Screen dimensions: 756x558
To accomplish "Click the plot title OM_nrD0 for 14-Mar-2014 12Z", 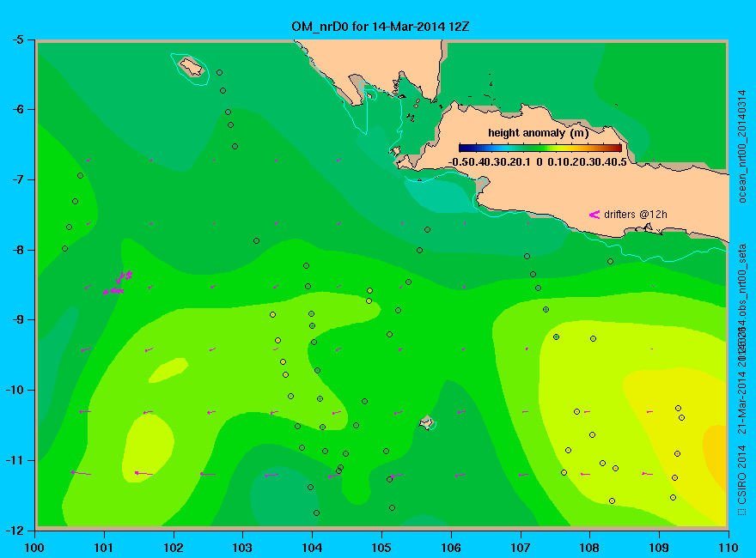I will pyautogui.click(x=380, y=27).
